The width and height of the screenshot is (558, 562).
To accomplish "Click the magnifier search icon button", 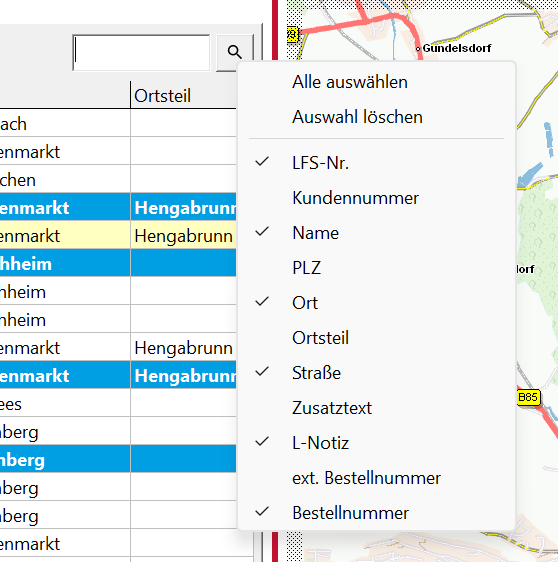I will pyautogui.click(x=235, y=52).
